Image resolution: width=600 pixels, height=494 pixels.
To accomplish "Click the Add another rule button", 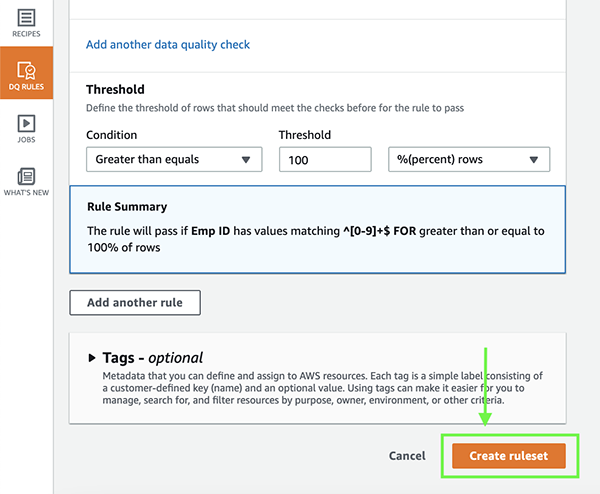I will pos(135,303).
